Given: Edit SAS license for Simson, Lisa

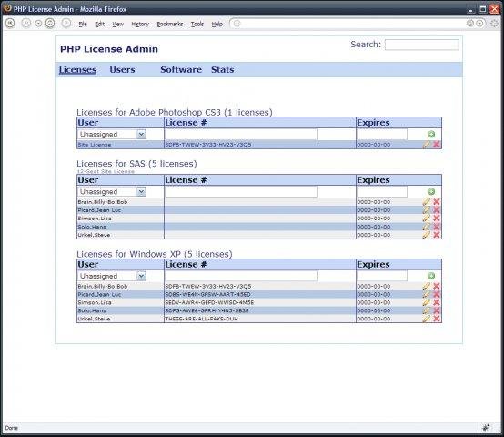Looking at the screenshot, I should click(426, 218).
